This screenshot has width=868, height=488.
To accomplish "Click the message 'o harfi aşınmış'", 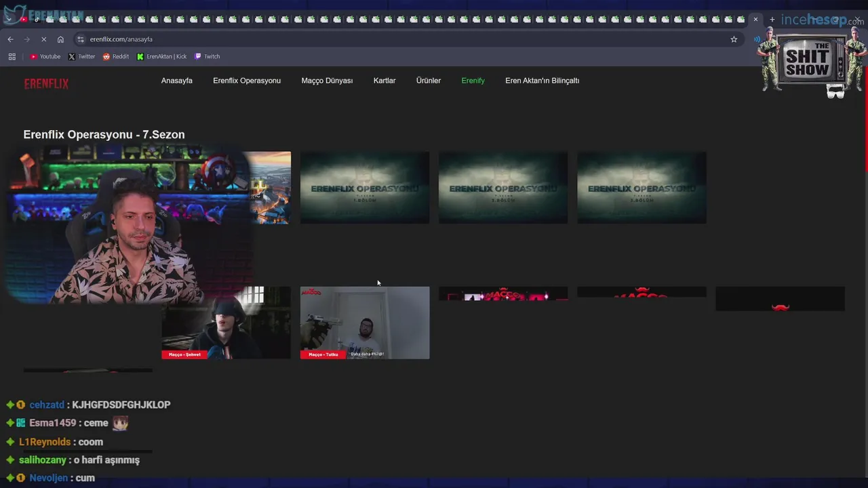I will [106, 460].
